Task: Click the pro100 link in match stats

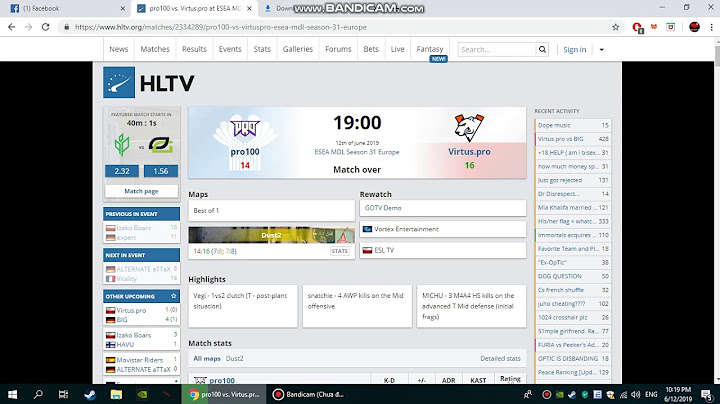Action: coord(222,381)
